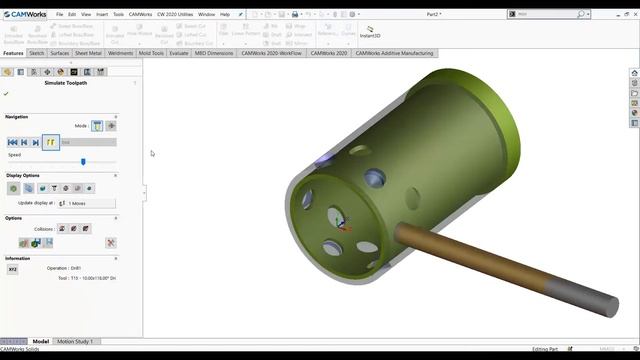Adjust the simulation Speed slider
Image resolution: width=640 pixels, height=360 pixels.
tap(83, 162)
